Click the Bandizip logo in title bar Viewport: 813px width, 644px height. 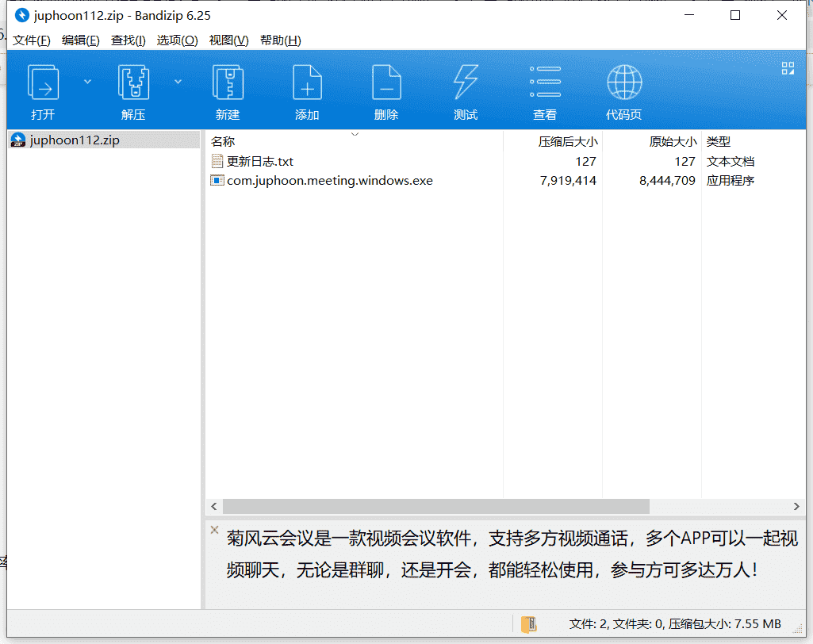[21, 16]
